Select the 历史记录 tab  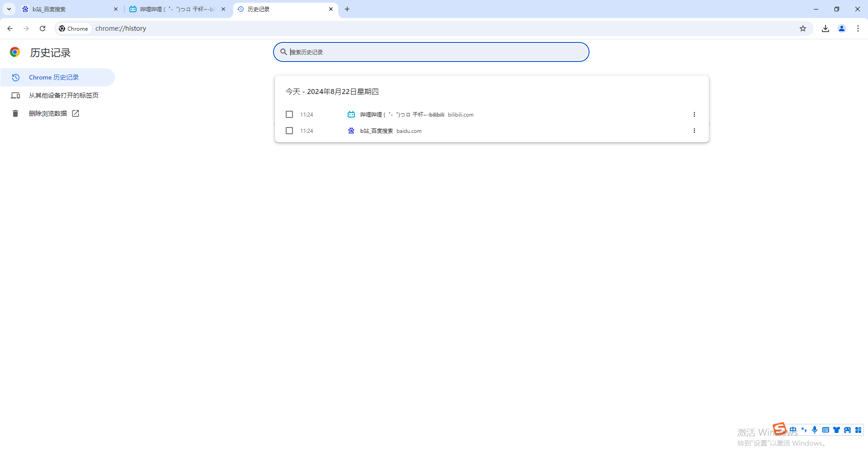click(285, 9)
